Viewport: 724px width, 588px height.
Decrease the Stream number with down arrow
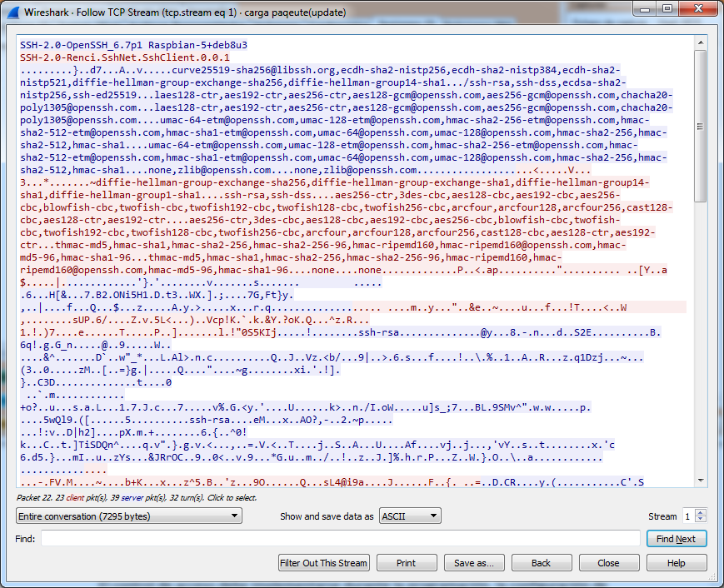[x=701, y=521]
